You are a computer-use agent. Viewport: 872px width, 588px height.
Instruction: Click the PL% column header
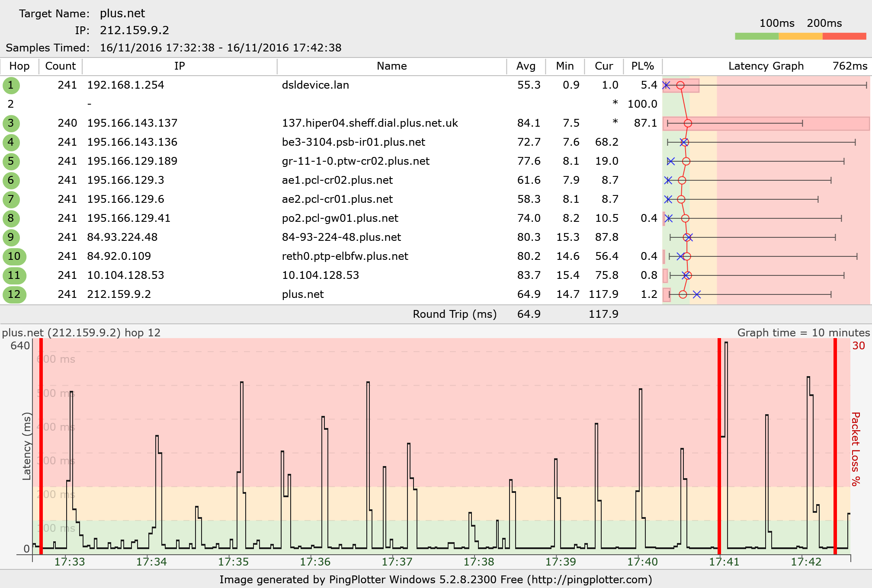click(642, 66)
